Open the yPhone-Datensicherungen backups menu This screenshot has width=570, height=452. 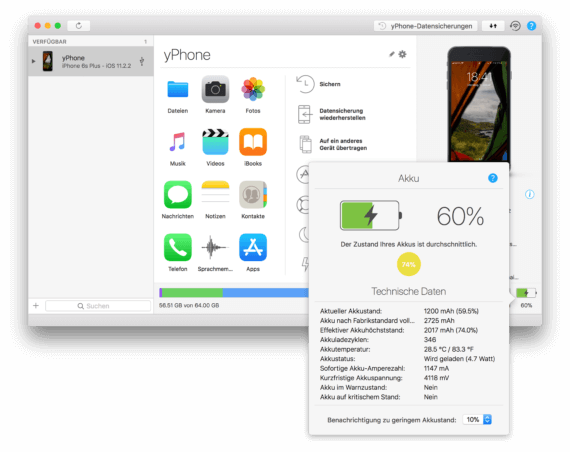(x=425, y=26)
